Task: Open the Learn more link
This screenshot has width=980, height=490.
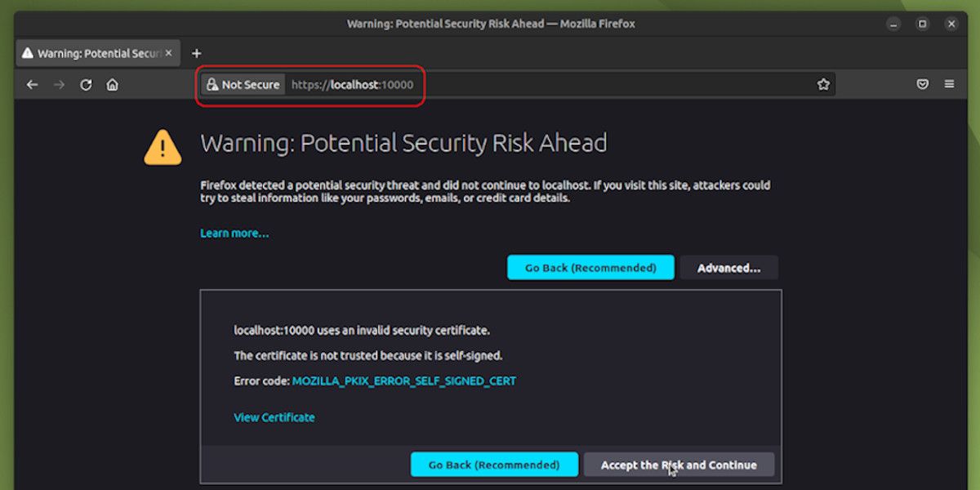Action: 234,233
